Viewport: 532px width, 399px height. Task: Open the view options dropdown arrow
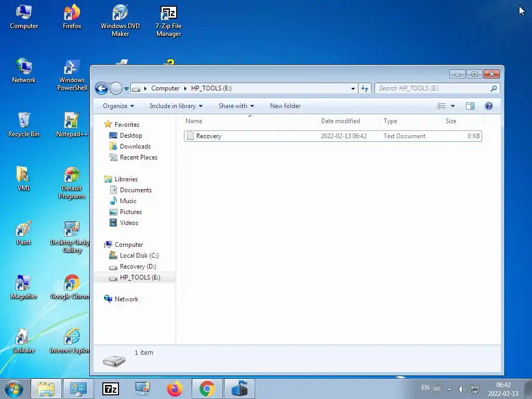453,106
